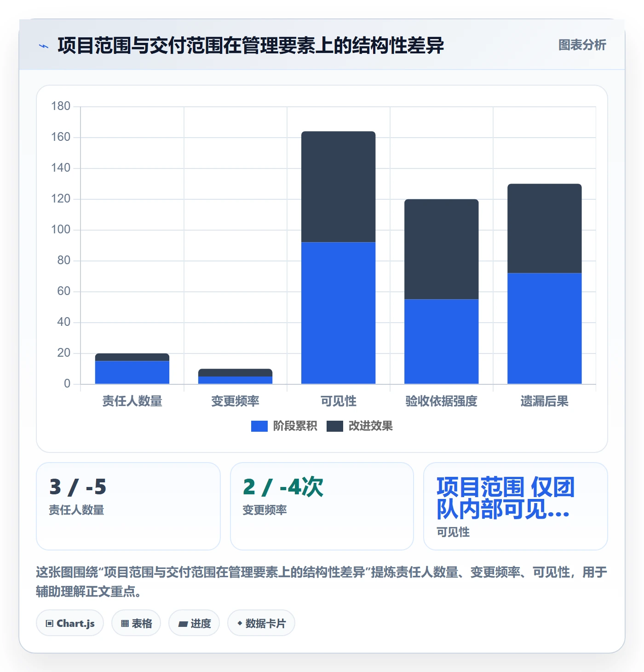Click the 可见性 x-axis label
The image size is (644, 672).
tap(338, 401)
